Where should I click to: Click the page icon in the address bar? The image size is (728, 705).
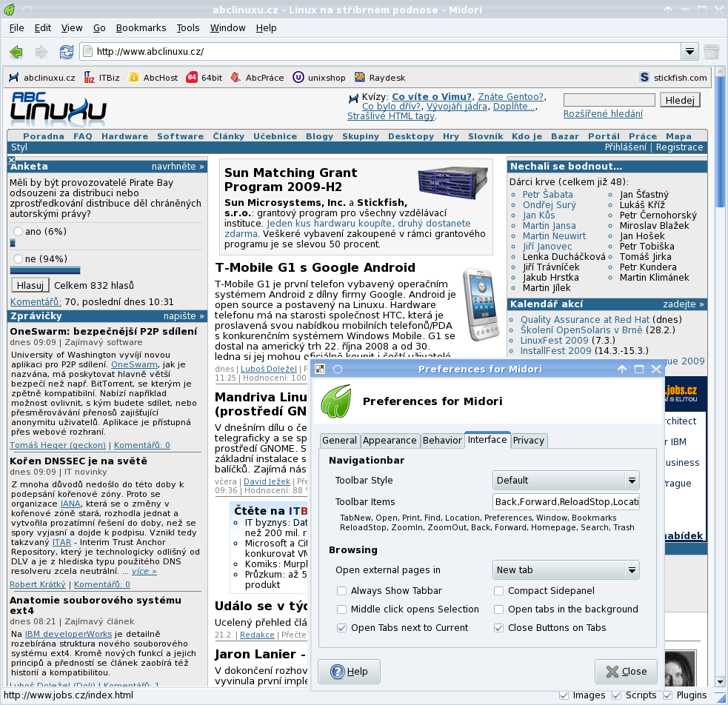coord(87,52)
